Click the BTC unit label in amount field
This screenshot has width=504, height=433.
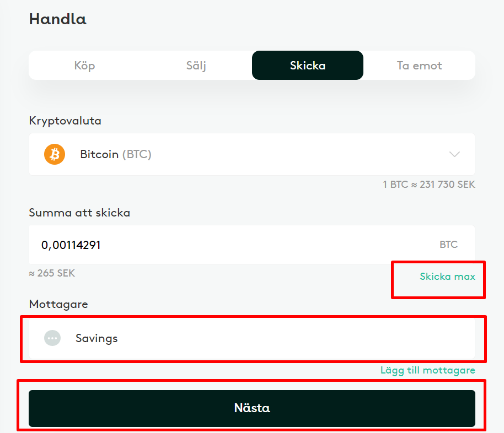(448, 245)
